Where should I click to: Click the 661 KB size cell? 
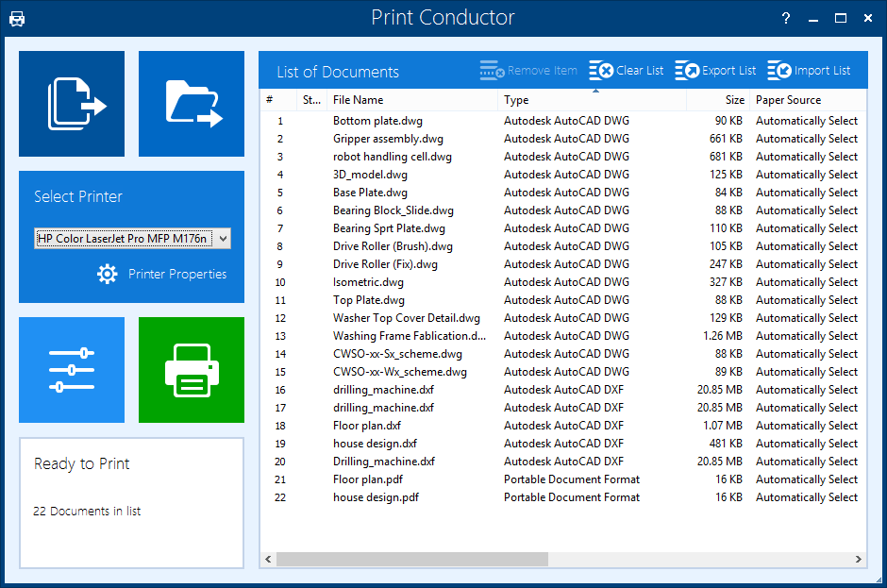(x=726, y=139)
